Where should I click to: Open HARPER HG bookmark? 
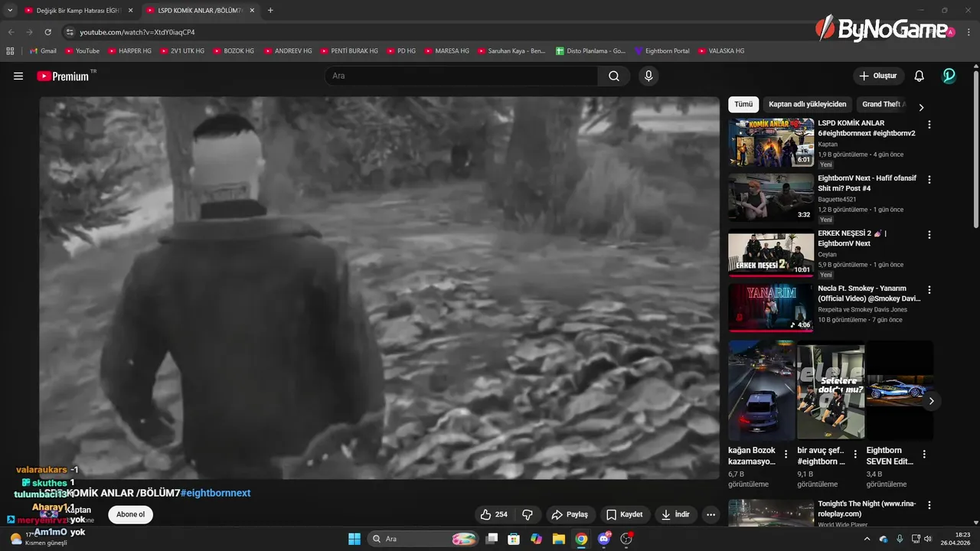(x=129, y=51)
